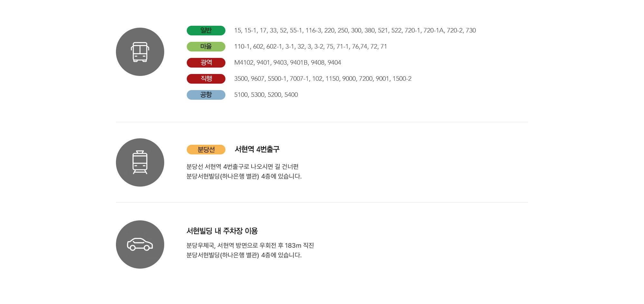Click the 광역 bus list starting with M4102
The height and width of the screenshot is (304, 644).
click(x=288, y=63)
